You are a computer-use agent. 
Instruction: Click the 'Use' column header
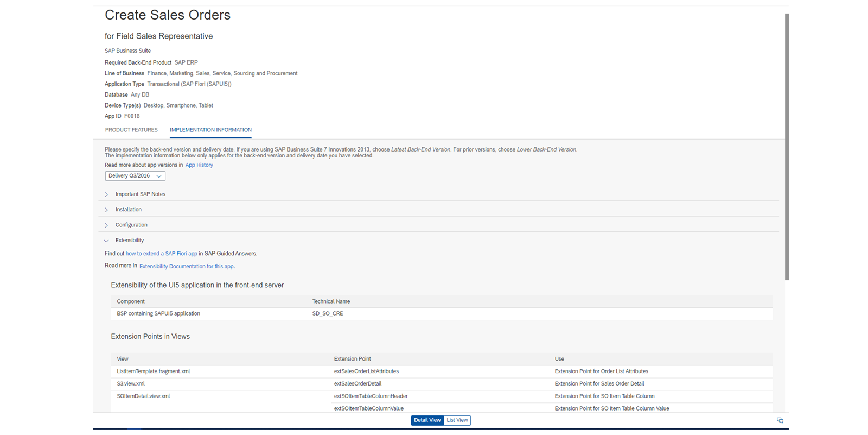click(x=559, y=359)
